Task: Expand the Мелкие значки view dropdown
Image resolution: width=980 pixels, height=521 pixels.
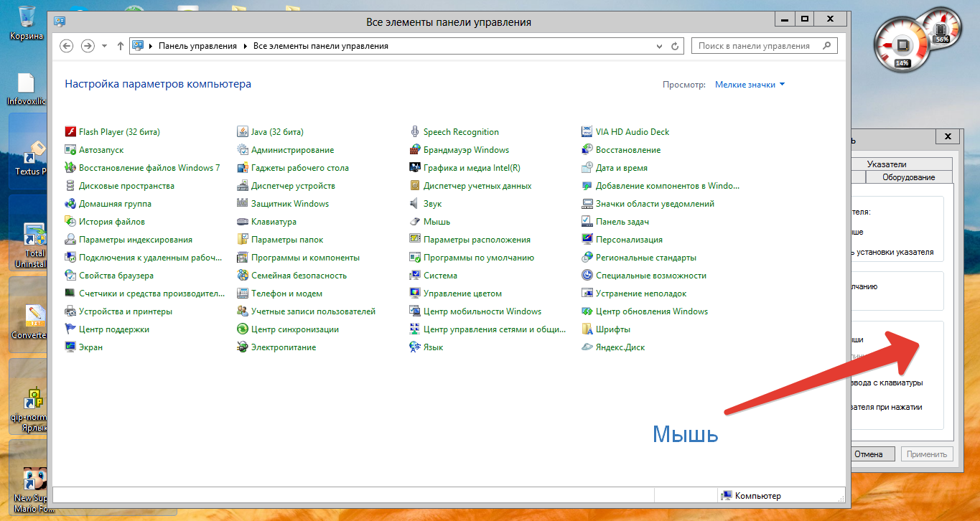Action: (750, 85)
